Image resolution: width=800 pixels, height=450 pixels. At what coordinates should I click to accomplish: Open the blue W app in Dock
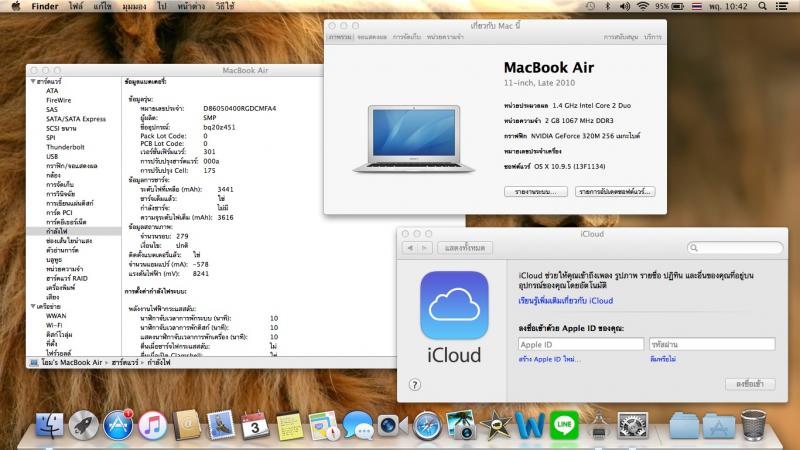pyautogui.click(x=530, y=426)
